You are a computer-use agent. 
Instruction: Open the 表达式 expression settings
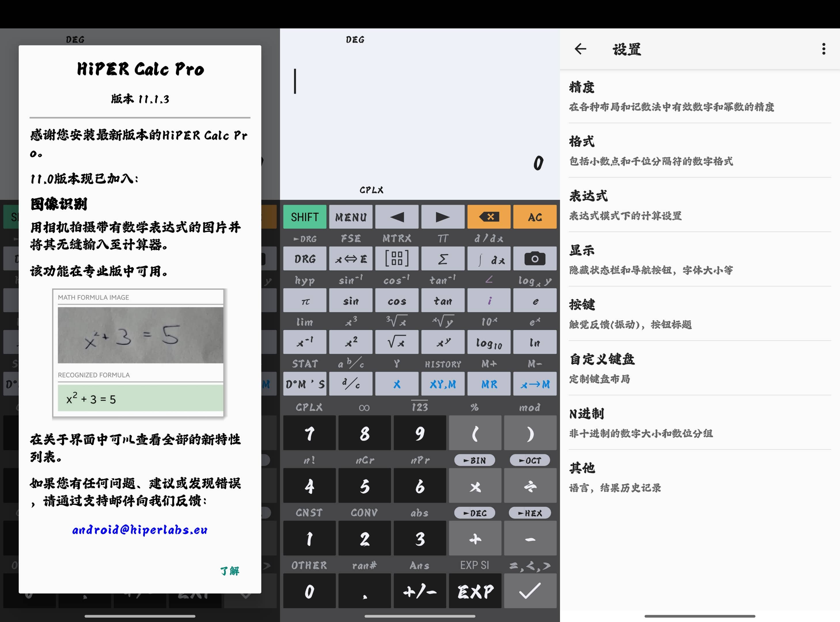coord(700,205)
